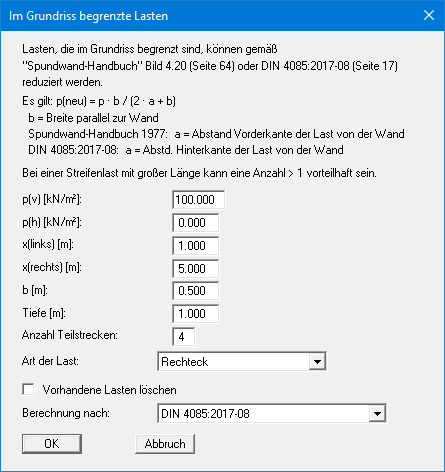This screenshot has width=445, height=472.
Task: Click the 'Art der Last:' label
Action: pos(50,361)
